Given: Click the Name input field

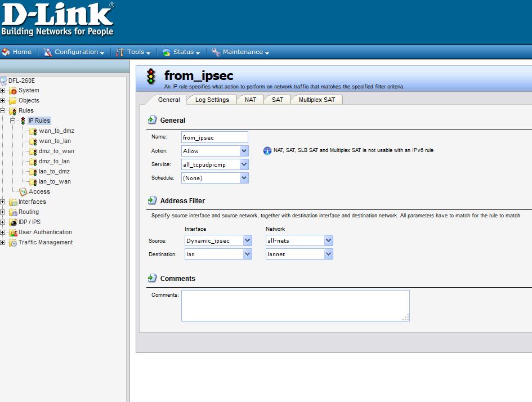Looking at the screenshot, I should (x=214, y=137).
